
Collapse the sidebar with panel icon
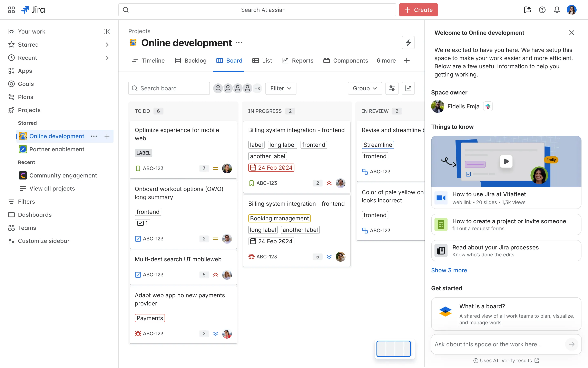tap(107, 31)
